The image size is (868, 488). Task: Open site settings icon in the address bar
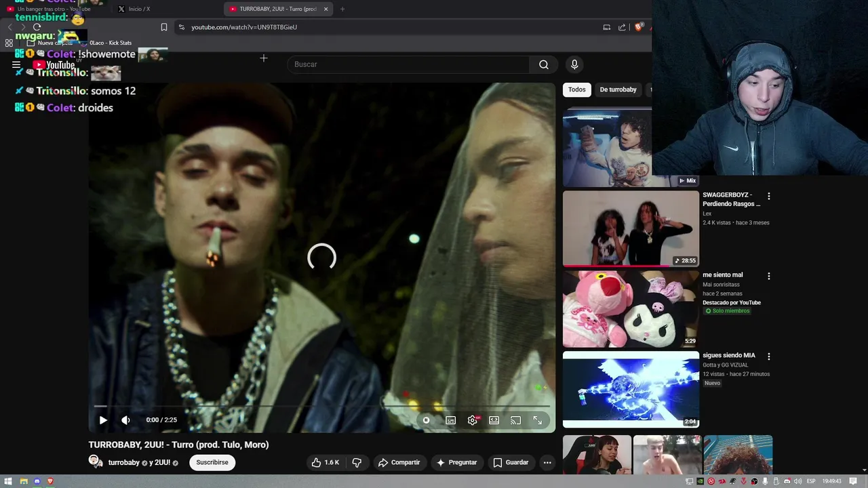181,27
